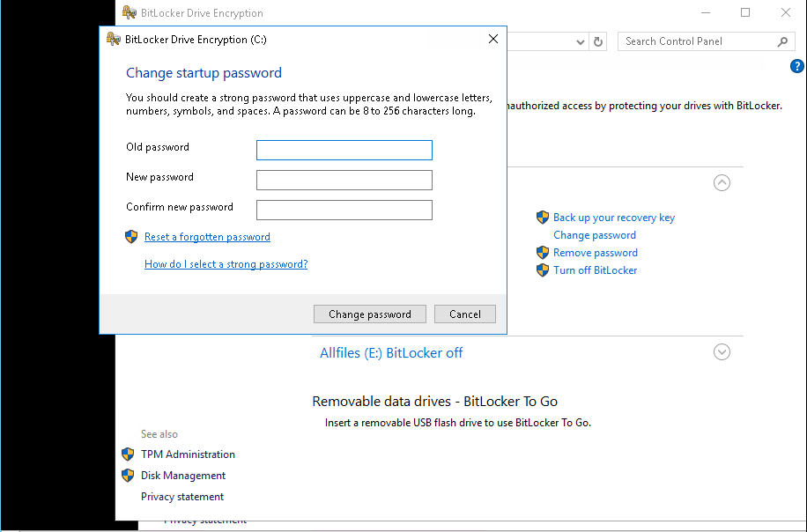Select the Confirm new password field
This screenshot has width=807, height=532.
click(344, 210)
